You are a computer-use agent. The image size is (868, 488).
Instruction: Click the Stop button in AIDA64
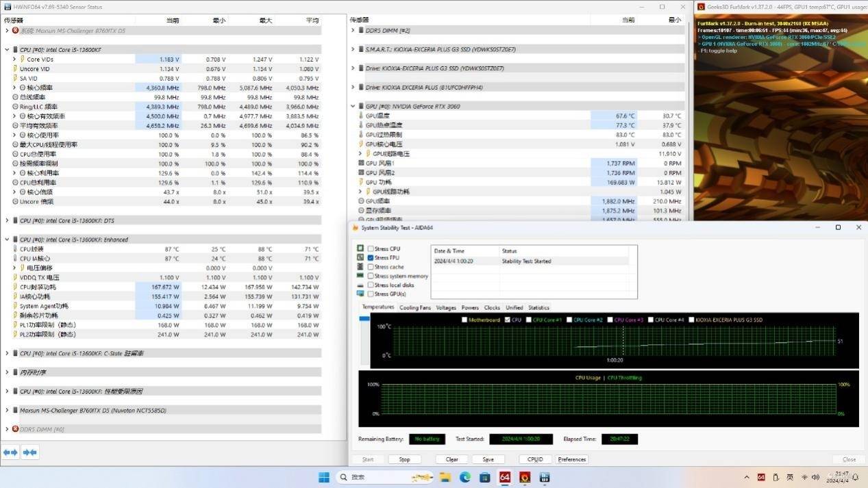pos(404,459)
